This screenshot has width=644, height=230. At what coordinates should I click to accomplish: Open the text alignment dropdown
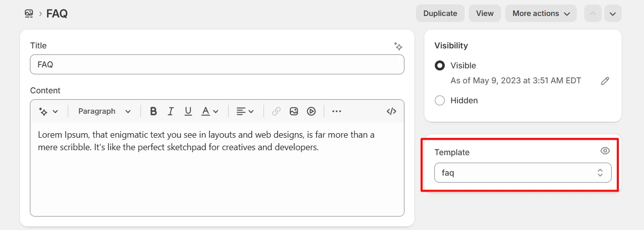click(x=245, y=111)
